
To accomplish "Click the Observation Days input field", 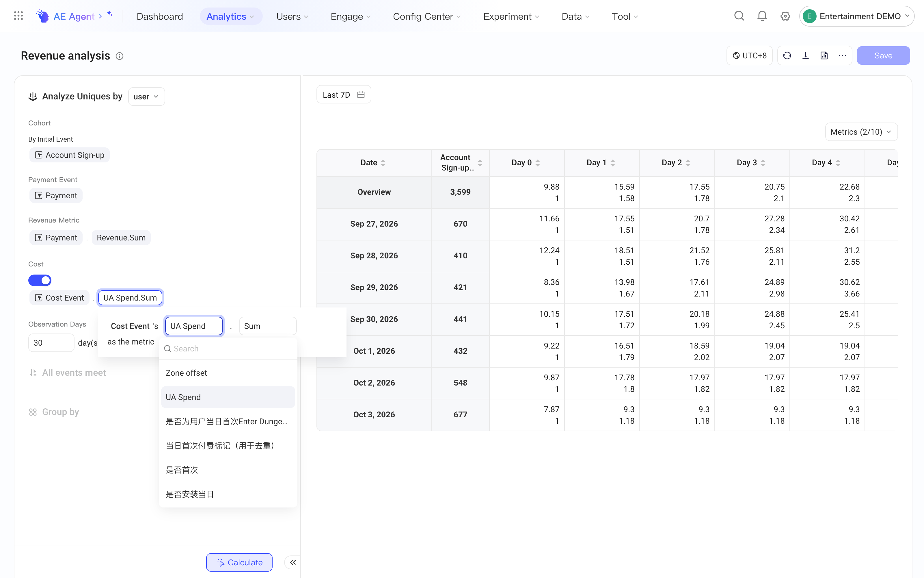I will 51,342.
